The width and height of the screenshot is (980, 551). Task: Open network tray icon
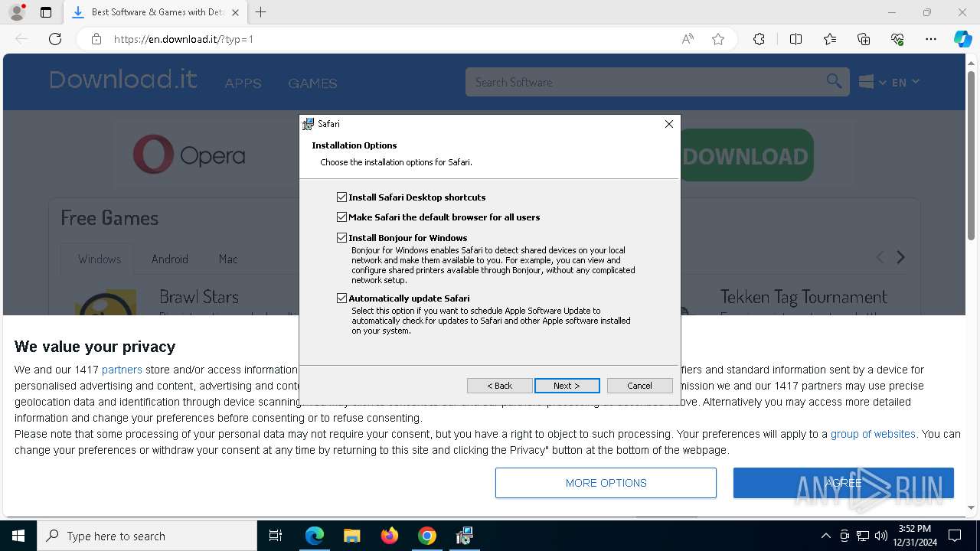click(863, 536)
